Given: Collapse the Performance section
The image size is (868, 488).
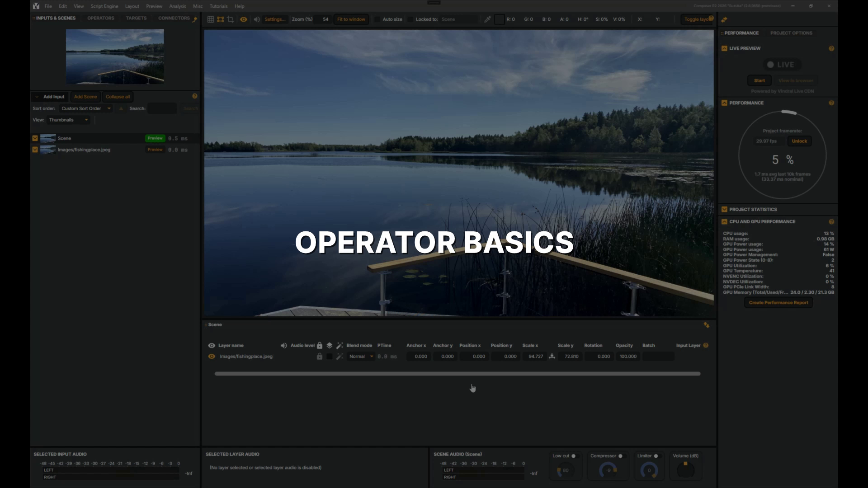Looking at the screenshot, I should coord(724,103).
